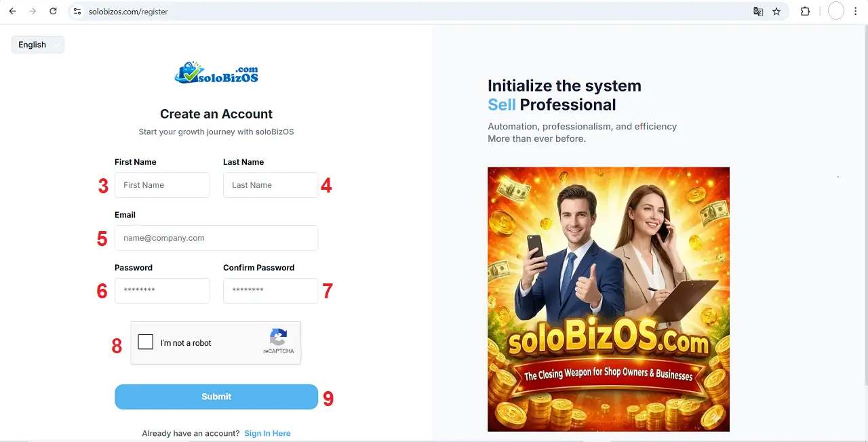
Task: Click the soloBizOS.com logo above the form
Action: 216,73
